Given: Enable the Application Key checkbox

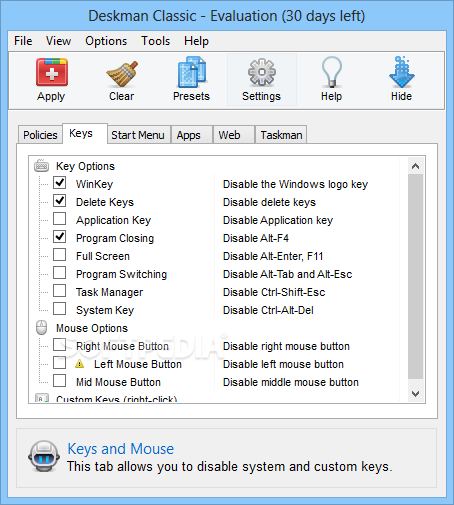Looking at the screenshot, I should 60,219.
